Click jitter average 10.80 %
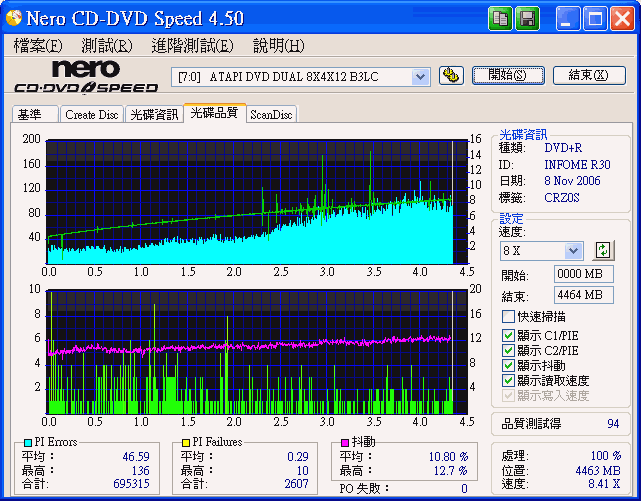The image size is (641, 501). click(448, 456)
